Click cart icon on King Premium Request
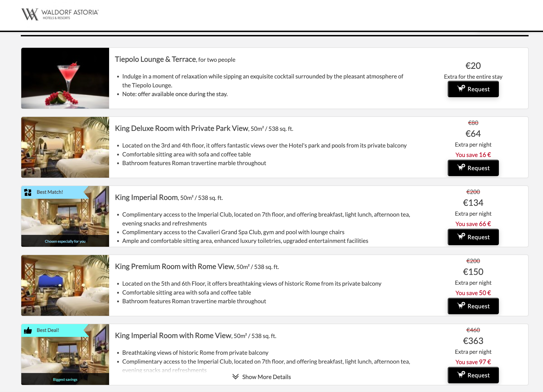 click(x=461, y=306)
